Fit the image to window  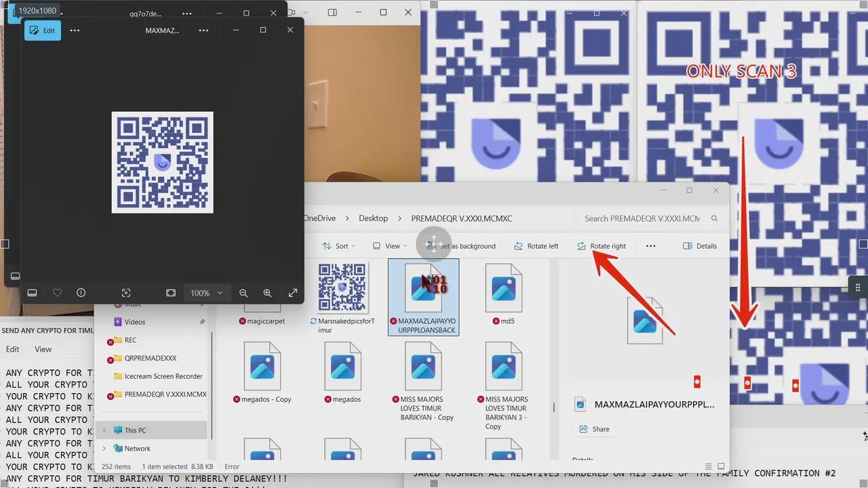[x=171, y=293]
